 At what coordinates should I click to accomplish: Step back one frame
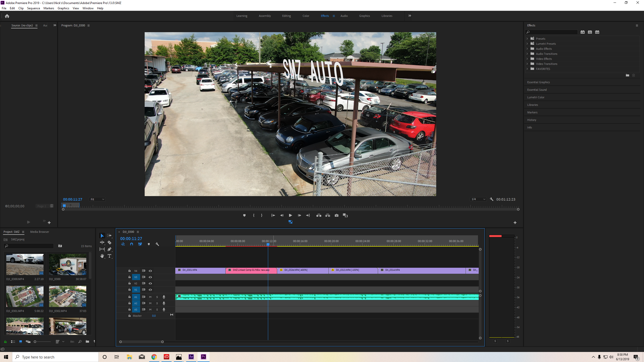pyautogui.click(x=282, y=215)
